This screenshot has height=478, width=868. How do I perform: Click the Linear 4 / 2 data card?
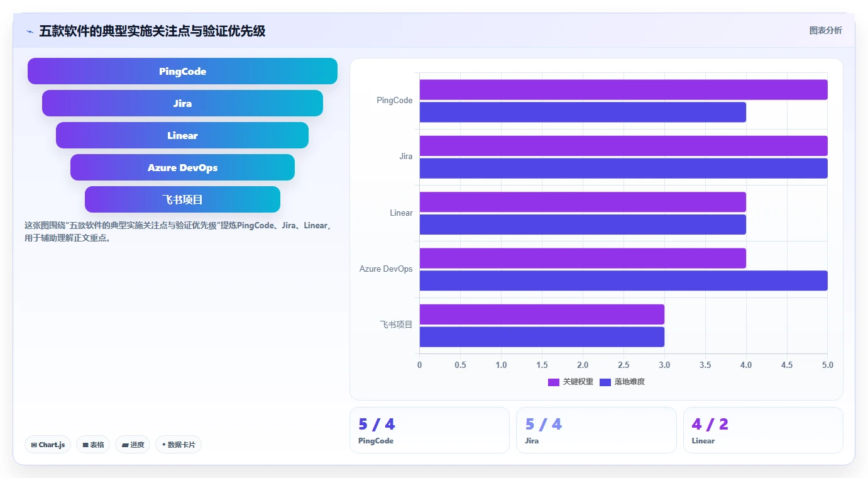click(763, 430)
